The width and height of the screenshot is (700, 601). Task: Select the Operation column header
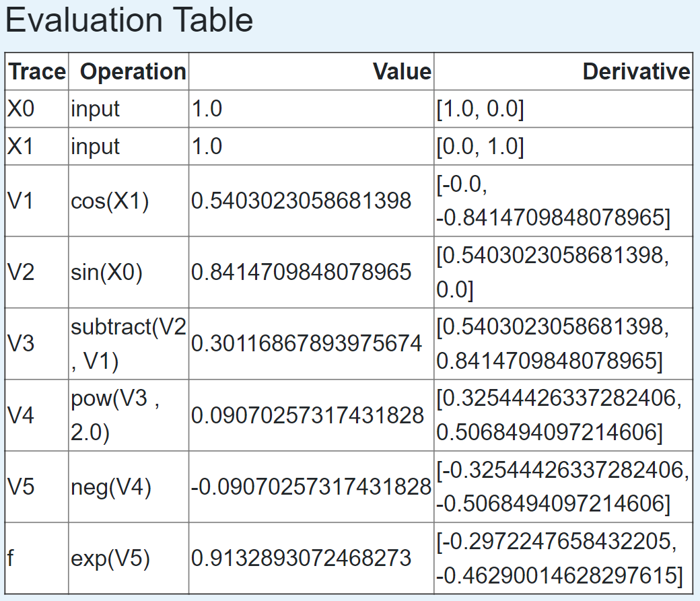coord(129,71)
